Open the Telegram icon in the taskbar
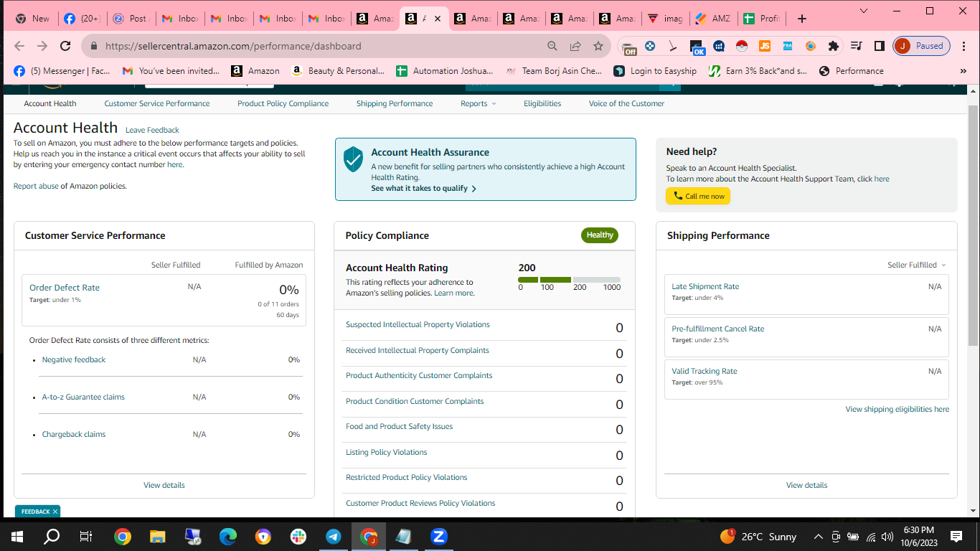This screenshot has height=551, width=980. (x=334, y=536)
